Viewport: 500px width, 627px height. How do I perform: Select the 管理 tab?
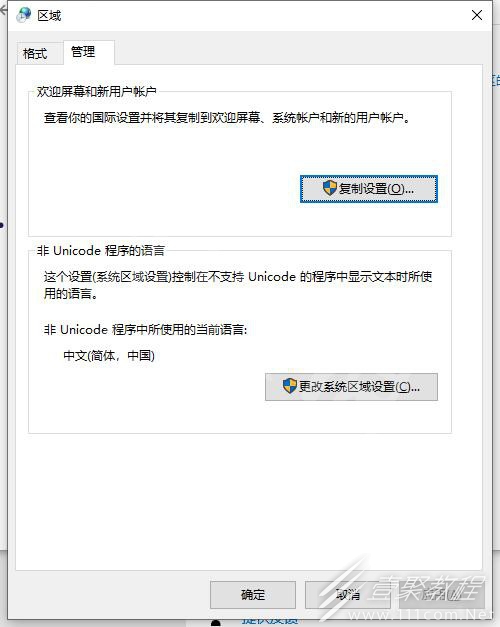pos(83,52)
